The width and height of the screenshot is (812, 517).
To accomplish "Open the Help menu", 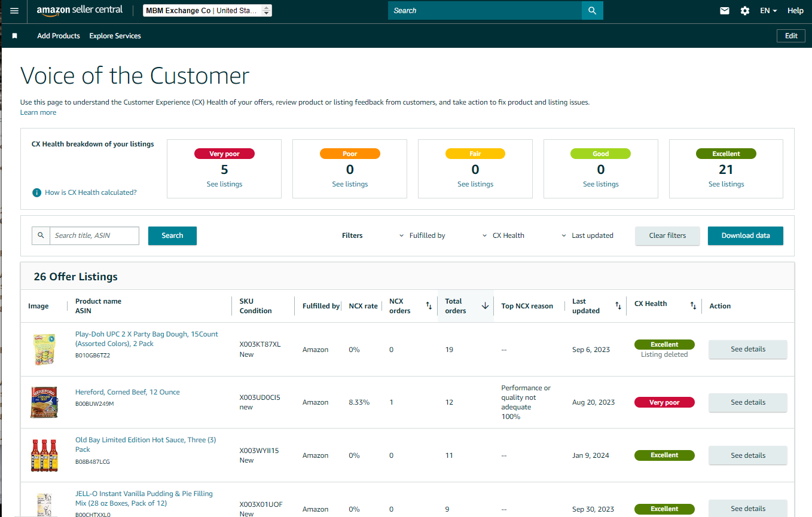I will [x=795, y=11].
